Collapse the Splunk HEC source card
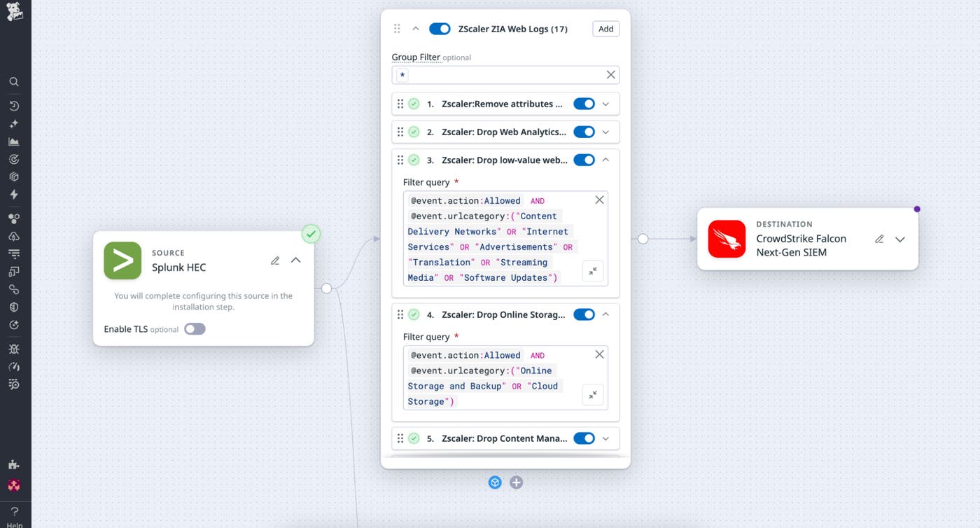Viewport: 980px width, 528px height. [x=296, y=260]
